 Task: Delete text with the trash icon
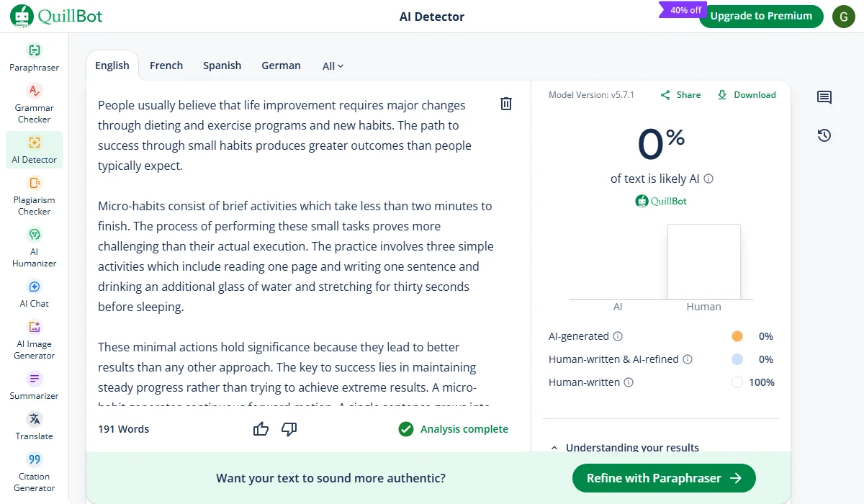(506, 104)
